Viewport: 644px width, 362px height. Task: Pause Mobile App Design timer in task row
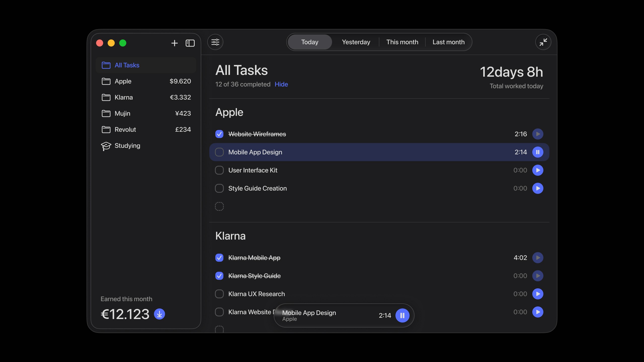pyautogui.click(x=538, y=152)
